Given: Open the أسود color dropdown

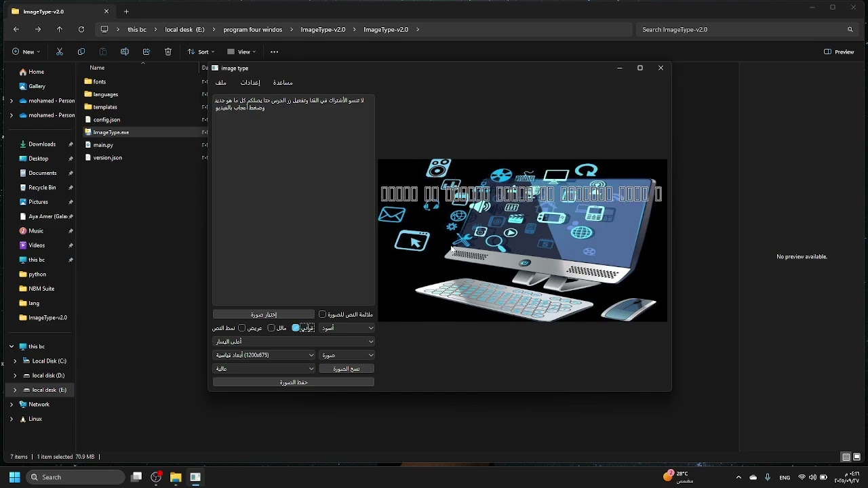Looking at the screenshot, I should (x=347, y=328).
